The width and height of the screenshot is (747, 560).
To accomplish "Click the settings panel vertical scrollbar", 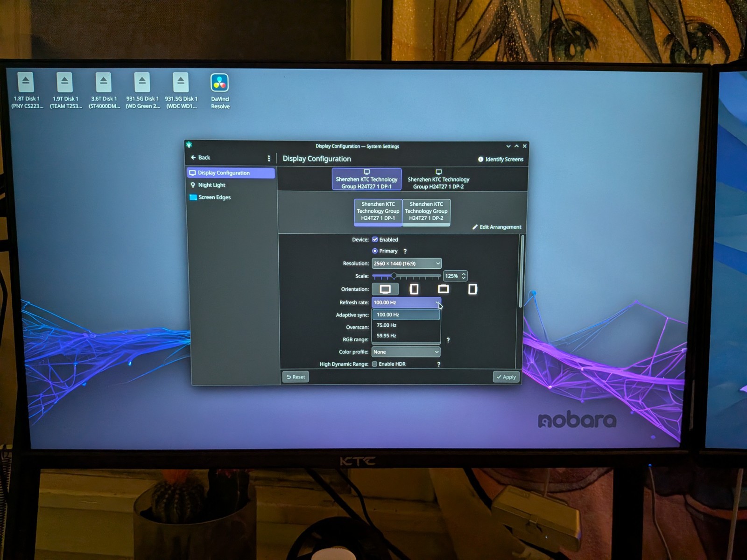I will pos(521,272).
